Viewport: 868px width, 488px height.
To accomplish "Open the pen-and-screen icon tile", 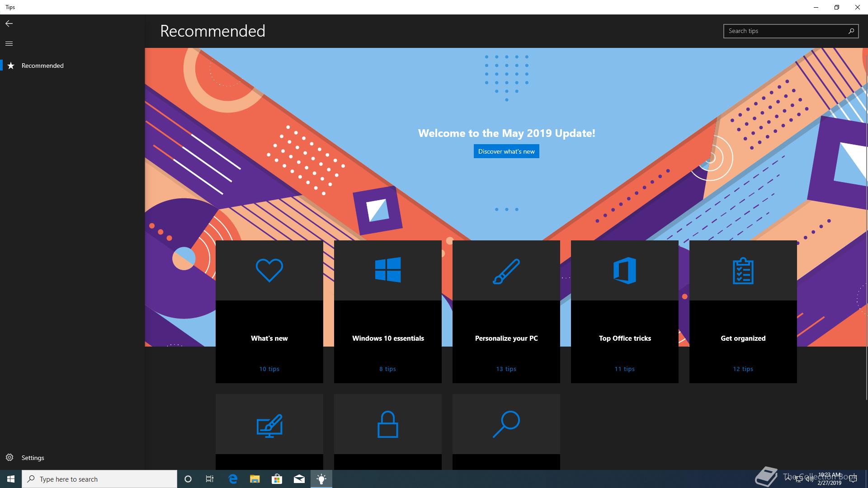I will click(269, 426).
